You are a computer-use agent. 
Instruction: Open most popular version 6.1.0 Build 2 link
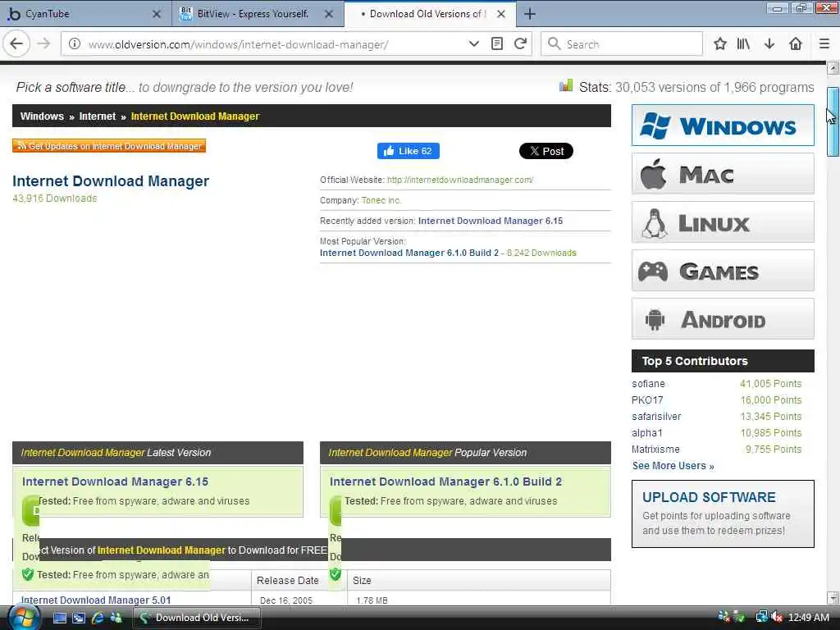409,253
